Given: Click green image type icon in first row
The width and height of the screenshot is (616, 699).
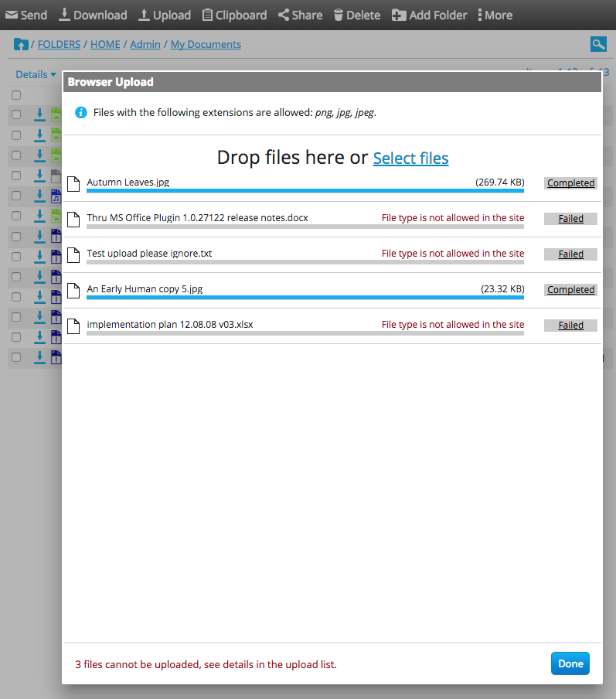Looking at the screenshot, I should (x=56, y=114).
